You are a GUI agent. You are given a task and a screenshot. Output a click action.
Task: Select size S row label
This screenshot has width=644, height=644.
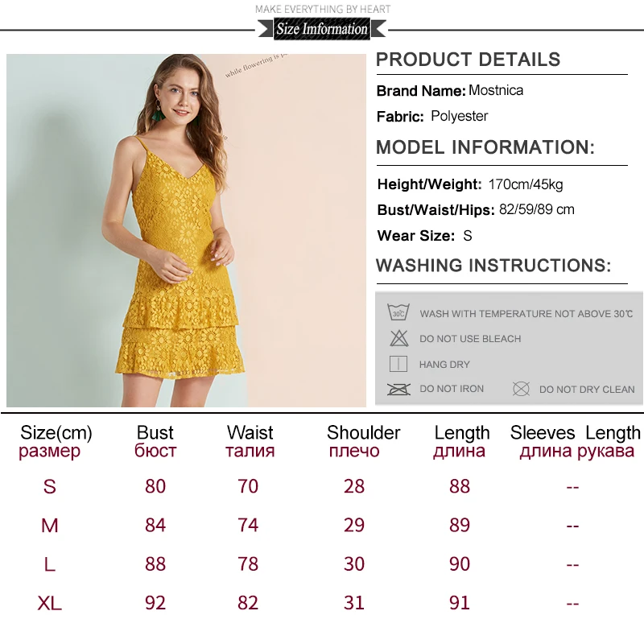click(50, 486)
